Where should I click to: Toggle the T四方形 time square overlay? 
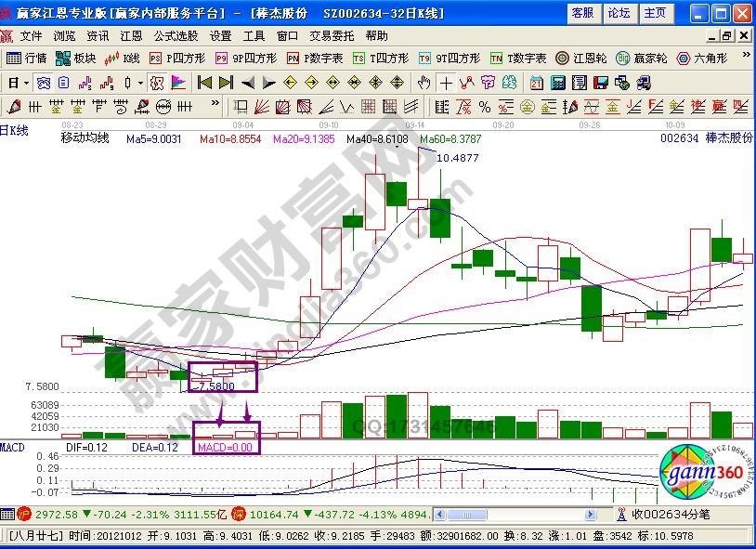pos(384,58)
